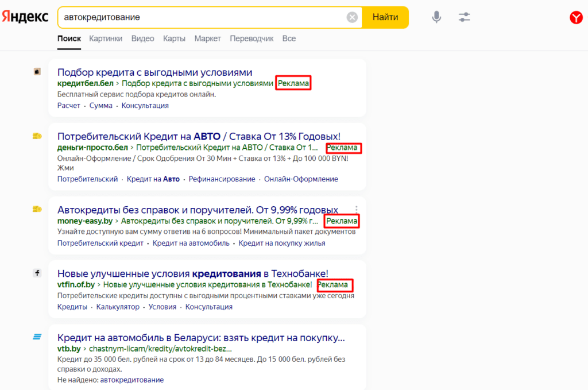The width and height of the screenshot is (588, 390).
Task: Open Автокредиты без справок и поручителей title
Action: coord(198,210)
